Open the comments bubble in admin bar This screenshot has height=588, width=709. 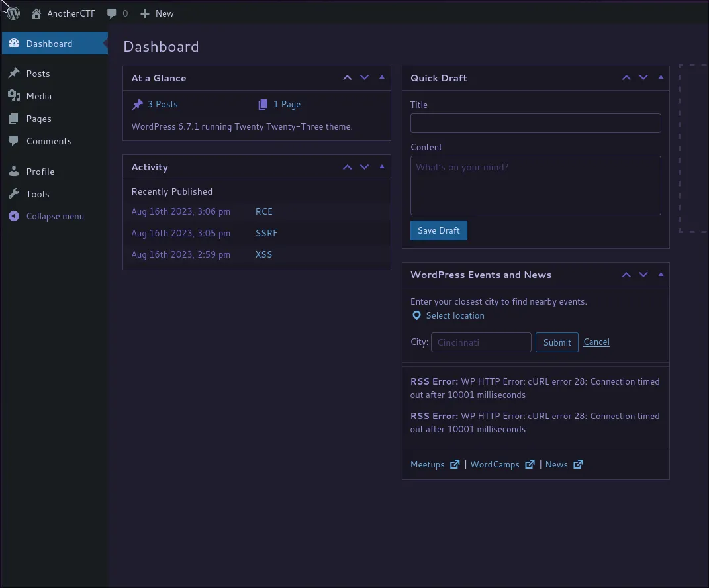point(112,13)
